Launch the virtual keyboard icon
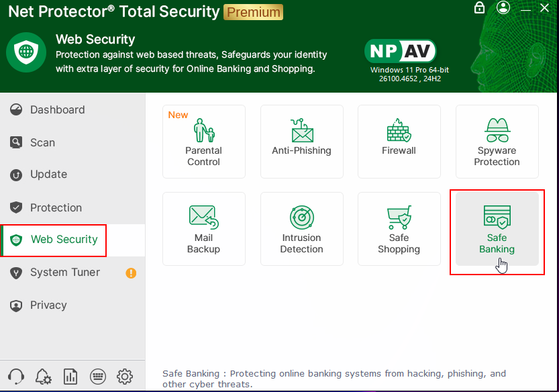Viewport: 559px width, 392px height. pos(97,376)
